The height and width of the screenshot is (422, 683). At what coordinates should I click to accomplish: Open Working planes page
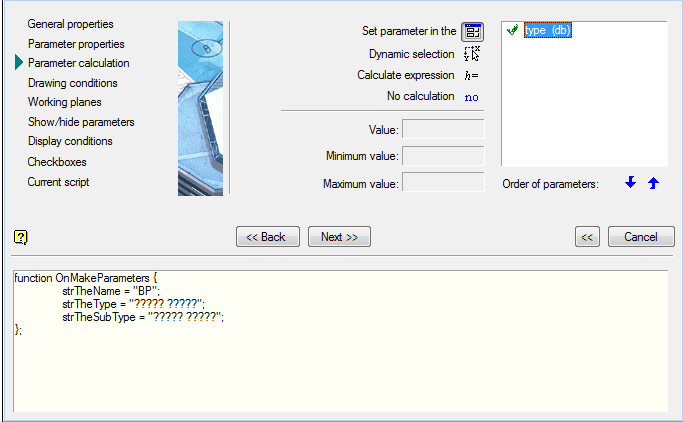(64, 102)
